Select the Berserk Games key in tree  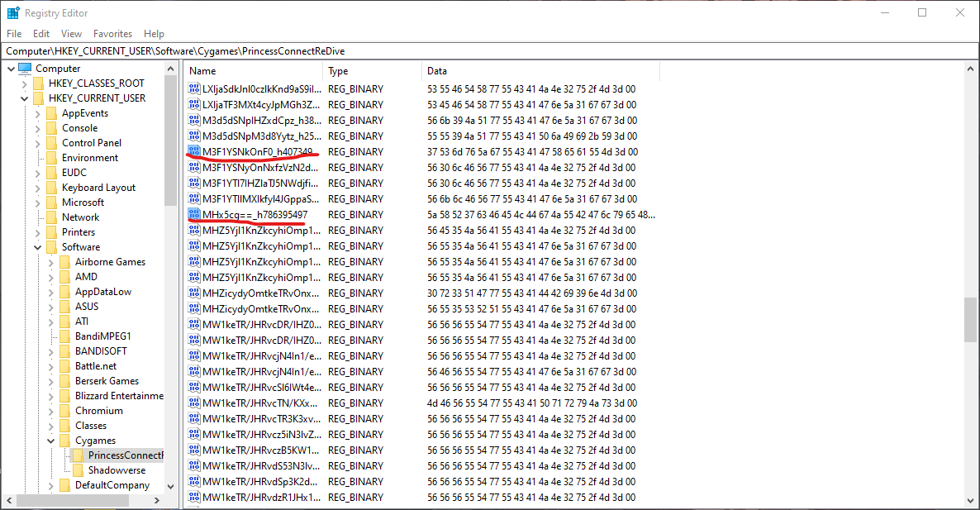[x=107, y=380]
